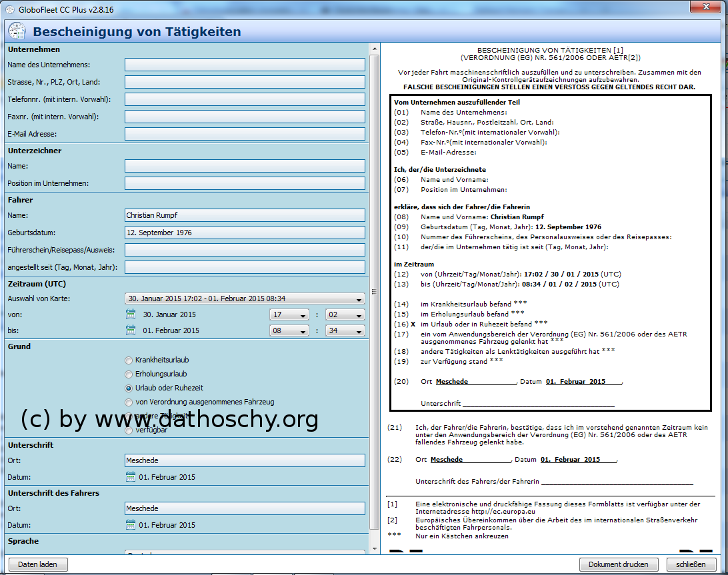The width and height of the screenshot is (728, 575).
Task: Click the GloboFleet app icon in the title bar
Action: pyautogui.click(x=9, y=9)
